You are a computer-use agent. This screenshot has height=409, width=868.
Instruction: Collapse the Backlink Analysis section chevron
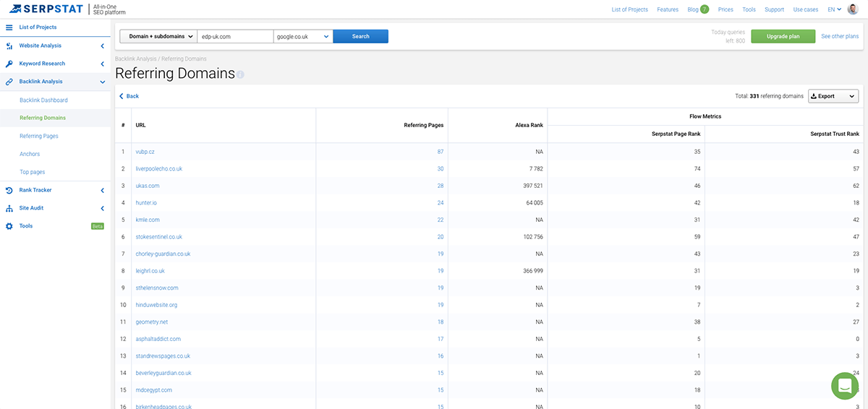[103, 82]
